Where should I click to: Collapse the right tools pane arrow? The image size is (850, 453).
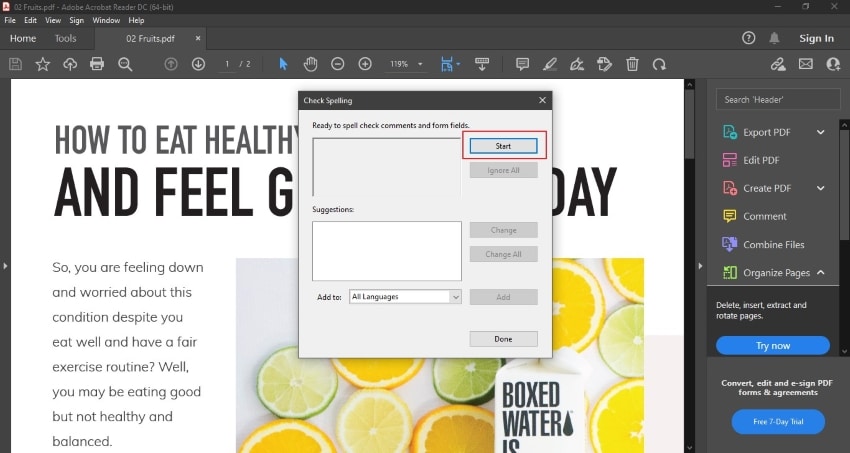click(x=700, y=266)
